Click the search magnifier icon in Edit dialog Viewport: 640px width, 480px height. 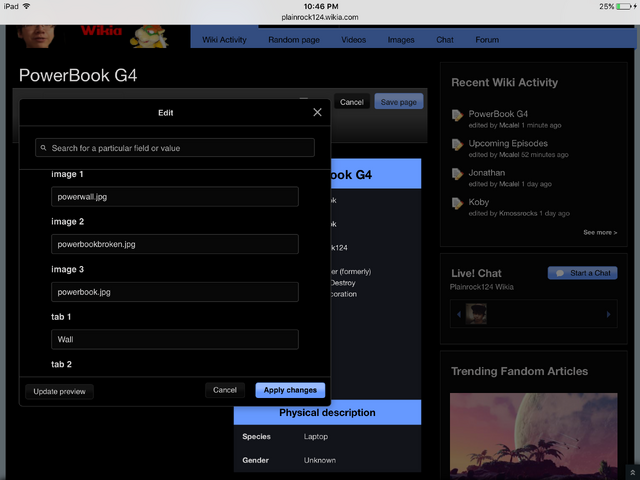(44, 148)
